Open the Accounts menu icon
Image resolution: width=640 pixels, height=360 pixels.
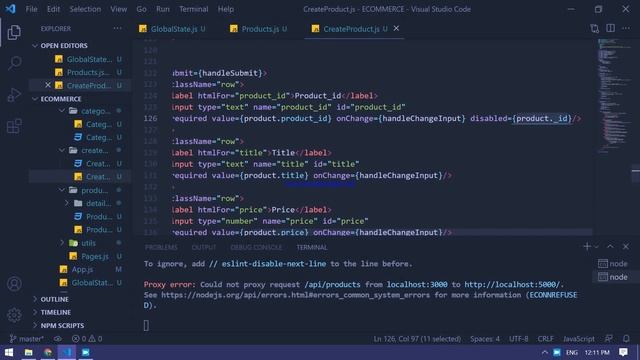click(x=14, y=284)
